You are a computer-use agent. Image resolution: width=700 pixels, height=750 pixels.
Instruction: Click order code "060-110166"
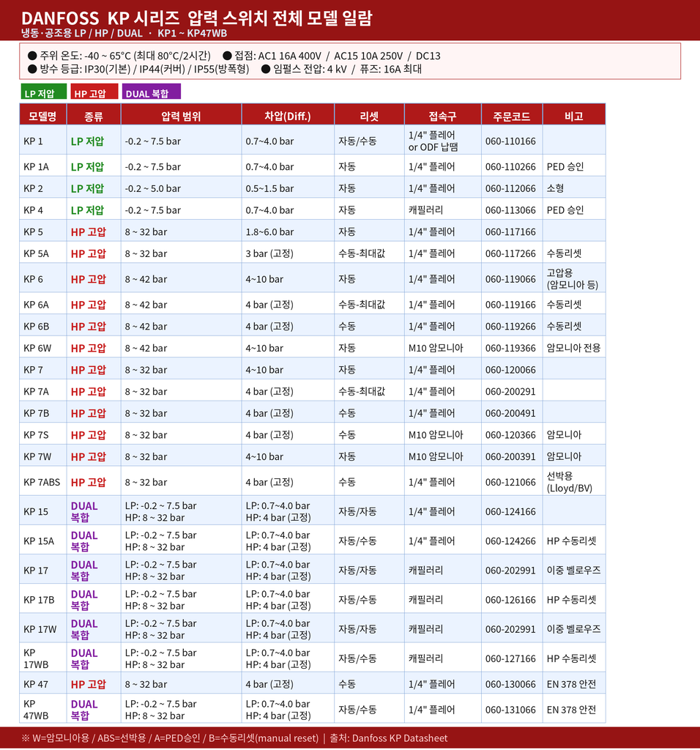(510, 141)
